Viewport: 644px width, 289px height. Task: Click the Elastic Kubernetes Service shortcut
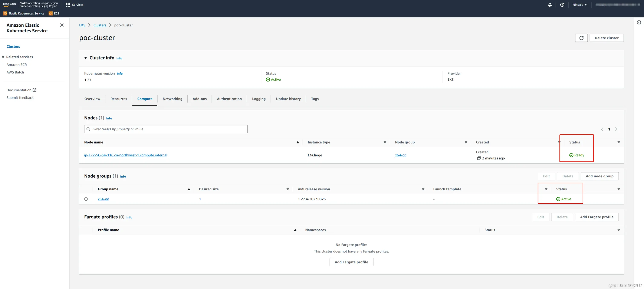tap(24, 13)
